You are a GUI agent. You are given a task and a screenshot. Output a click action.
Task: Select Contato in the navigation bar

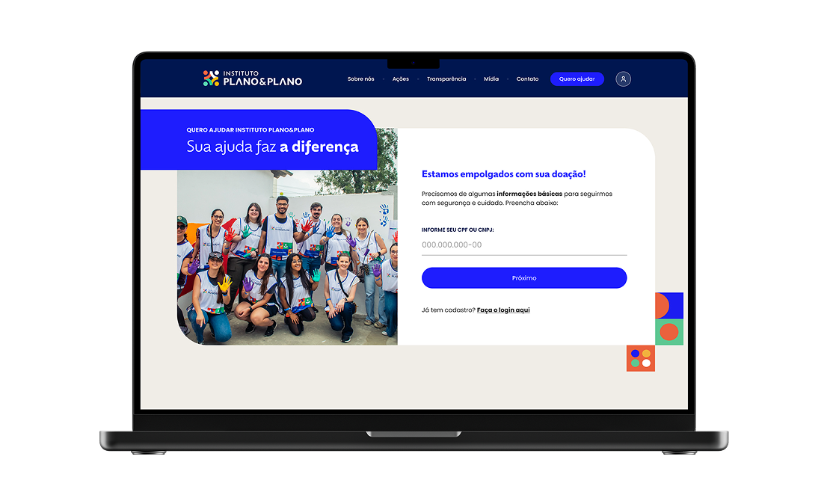pyautogui.click(x=527, y=79)
